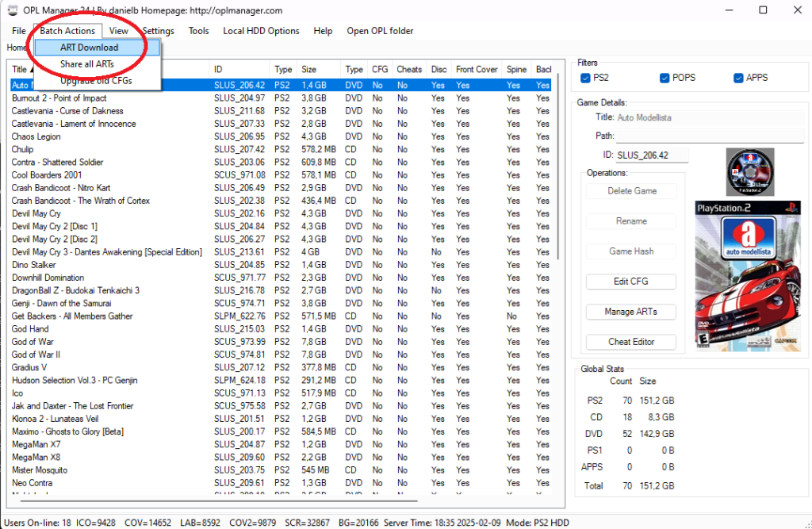Click ART Download in the open menu
This screenshot has height=529, width=812.
pyautogui.click(x=90, y=48)
